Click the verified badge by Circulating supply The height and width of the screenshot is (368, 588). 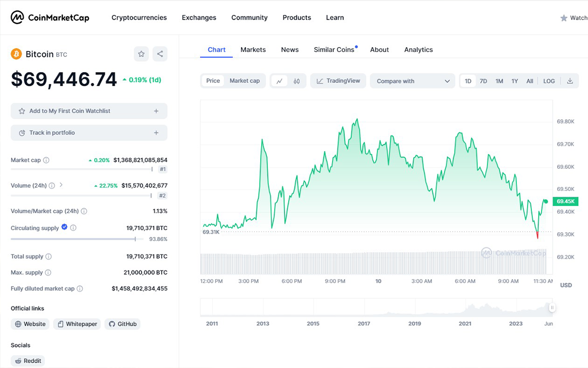(x=64, y=227)
